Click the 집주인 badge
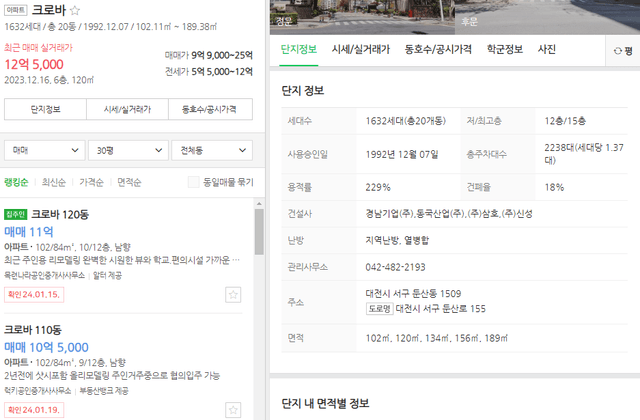The height and width of the screenshot is (420, 640). [x=16, y=214]
